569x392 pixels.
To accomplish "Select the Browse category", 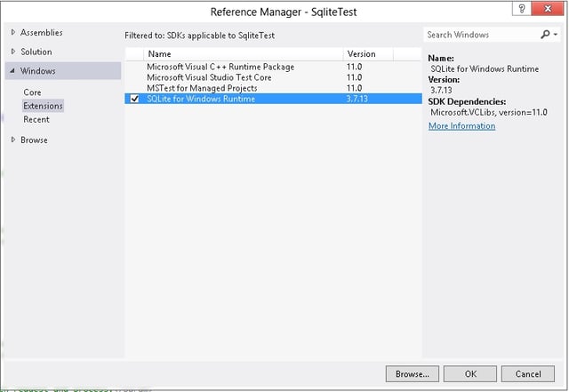I will point(34,140).
